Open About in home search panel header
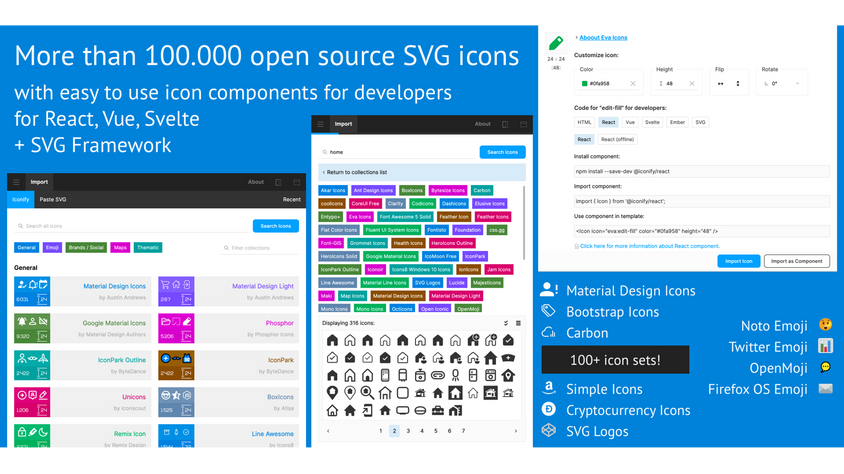 click(482, 124)
